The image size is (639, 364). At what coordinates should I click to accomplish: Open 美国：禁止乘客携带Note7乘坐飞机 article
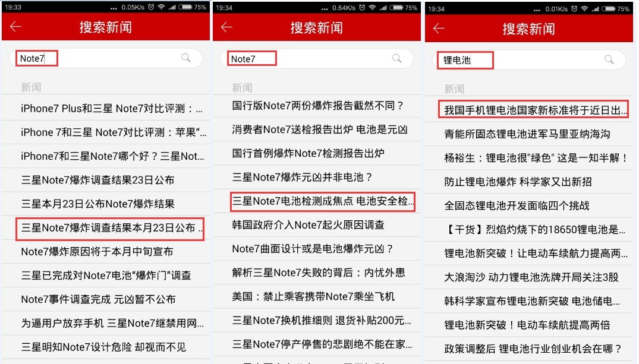point(317,296)
